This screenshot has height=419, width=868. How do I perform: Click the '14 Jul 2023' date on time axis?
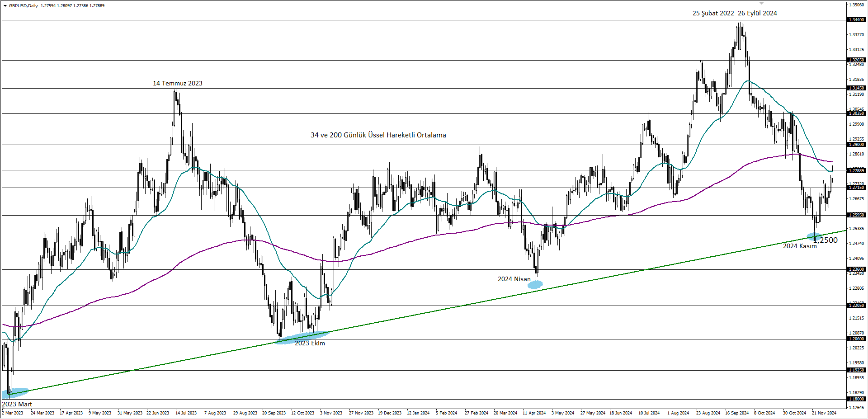click(186, 413)
